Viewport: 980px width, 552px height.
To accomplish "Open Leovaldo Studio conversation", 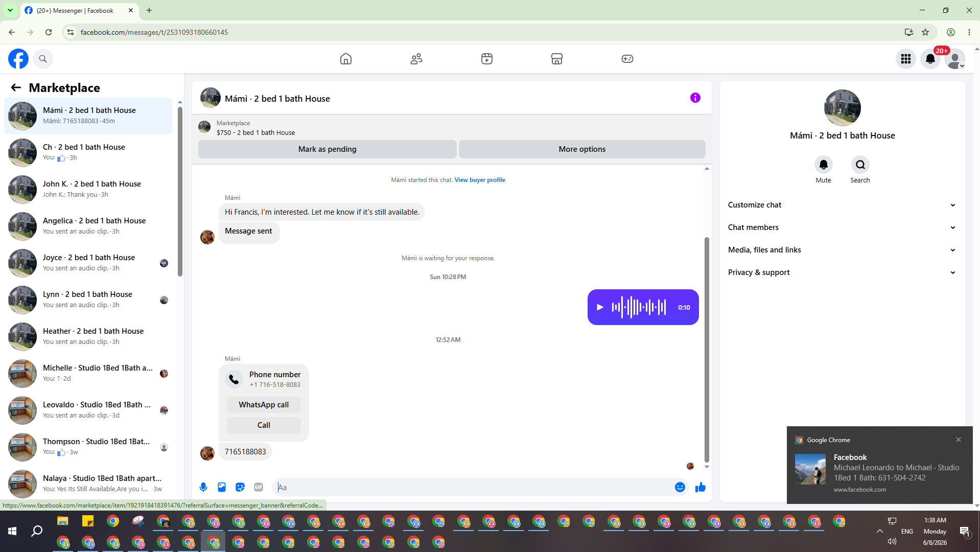I will coord(88,410).
